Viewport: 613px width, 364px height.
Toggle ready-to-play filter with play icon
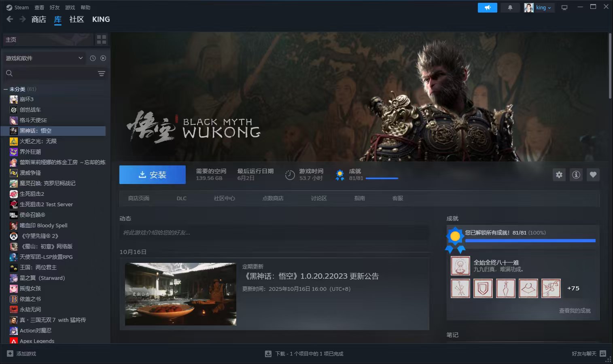(x=103, y=58)
